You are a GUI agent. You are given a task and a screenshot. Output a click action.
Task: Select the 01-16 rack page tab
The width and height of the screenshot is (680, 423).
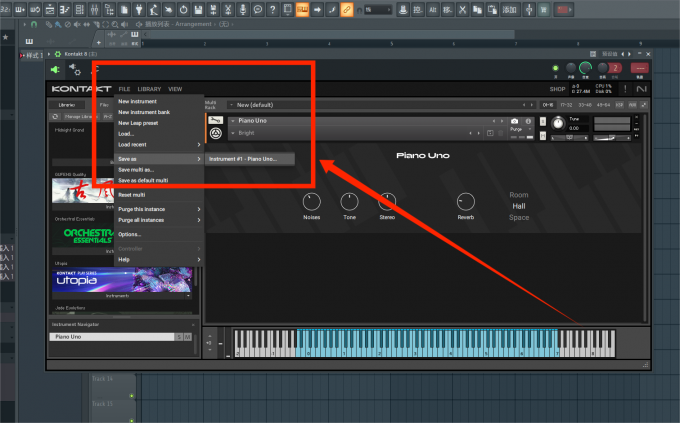pyautogui.click(x=548, y=105)
